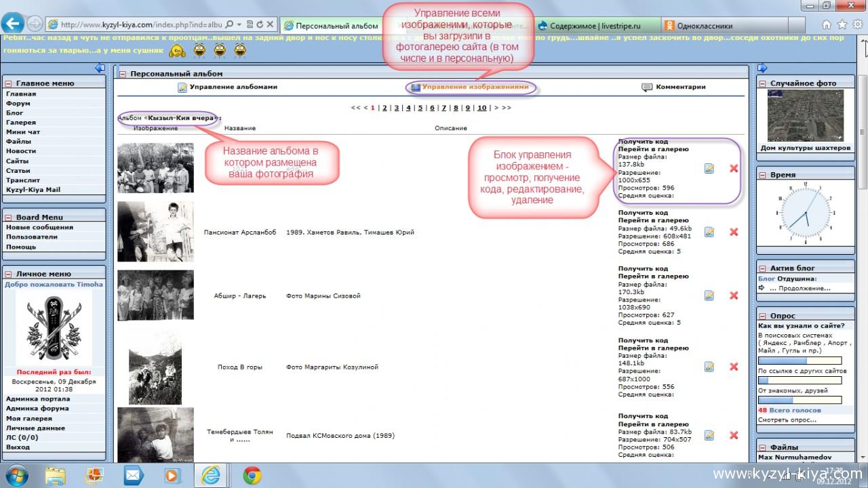Open Windows Start menu
The height and width of the screenshot is (488, 868).
[16, 475]
